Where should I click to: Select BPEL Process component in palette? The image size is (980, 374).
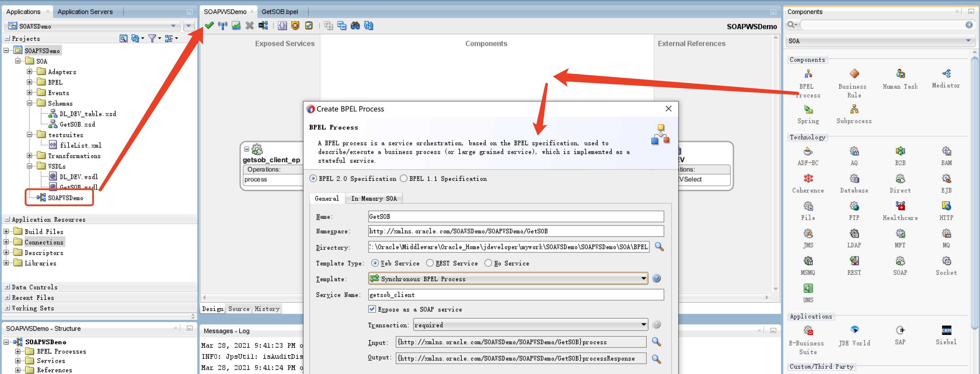click(x=808, y=74)
